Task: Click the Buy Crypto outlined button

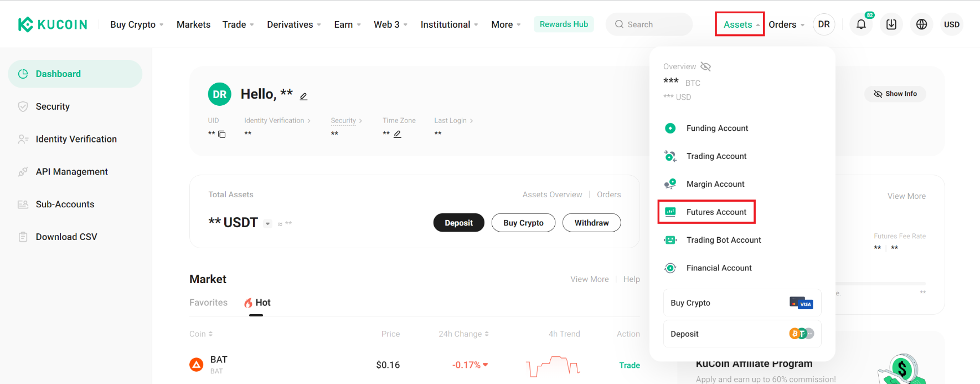Action: (x=523, y=223)
